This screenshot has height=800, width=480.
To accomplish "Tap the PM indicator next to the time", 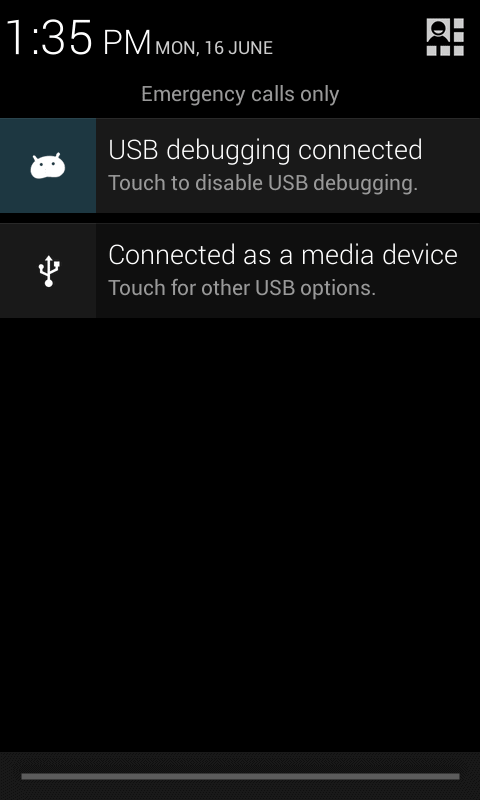I will click(x=127, y=42).
